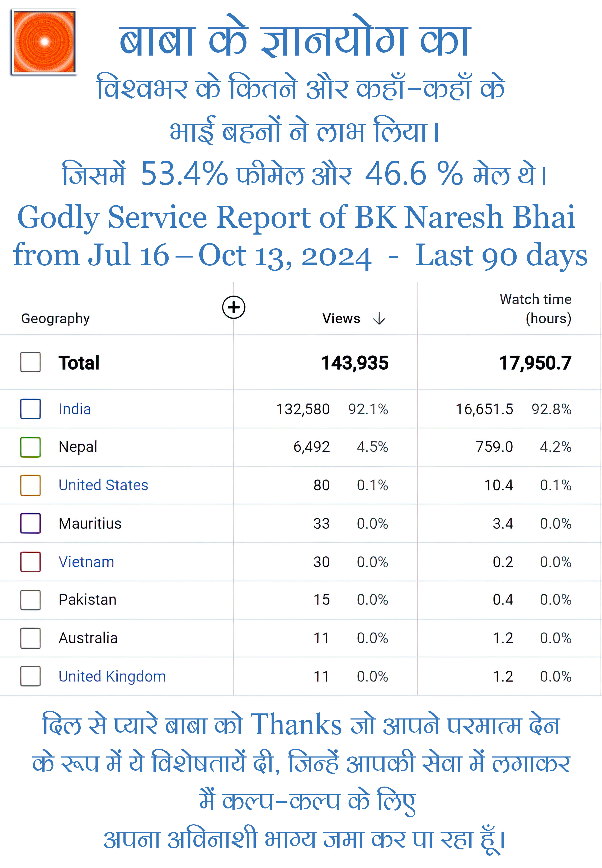This screenshot has width=602, height=868.
Task: Select the Australia row checkbox
Action: [x=30, y=638]
